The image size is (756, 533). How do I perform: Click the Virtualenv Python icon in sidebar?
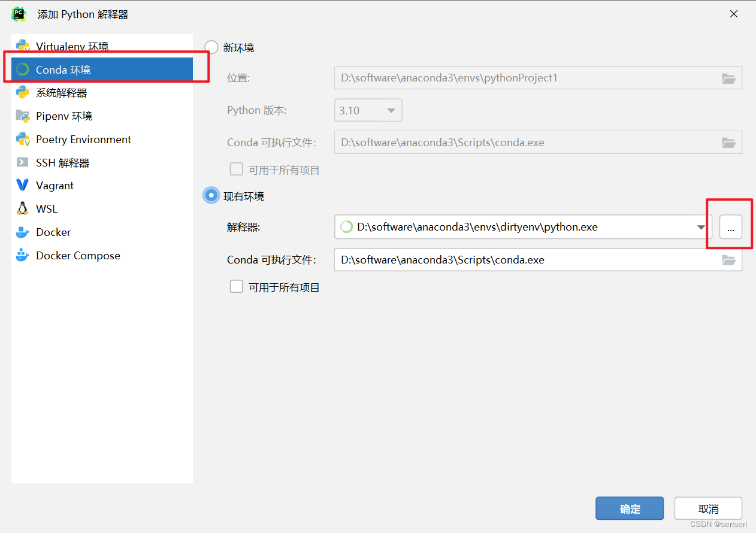[x=23, y=46]
